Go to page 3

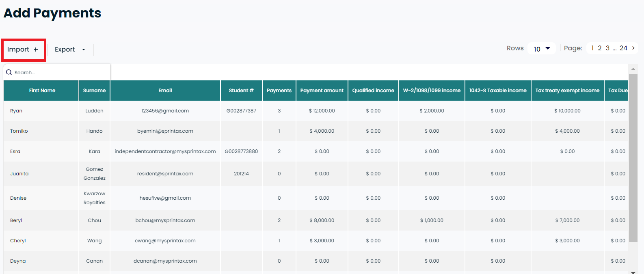tap(607, 48)
